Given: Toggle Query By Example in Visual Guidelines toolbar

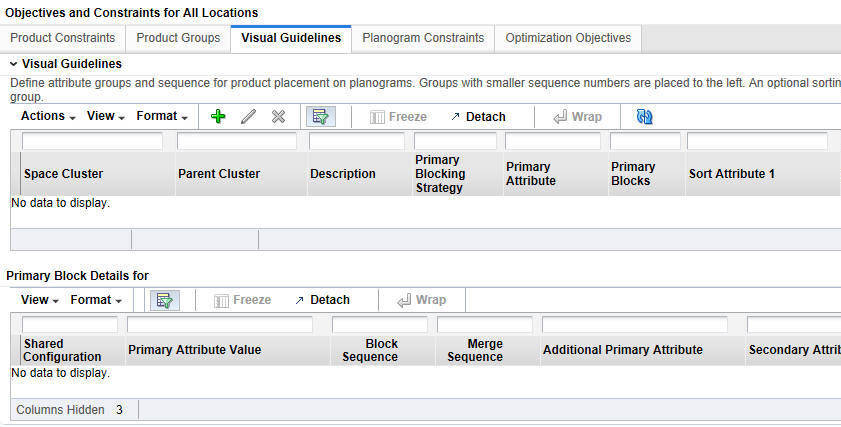Looking at the screenshot, I should [320, 117].
